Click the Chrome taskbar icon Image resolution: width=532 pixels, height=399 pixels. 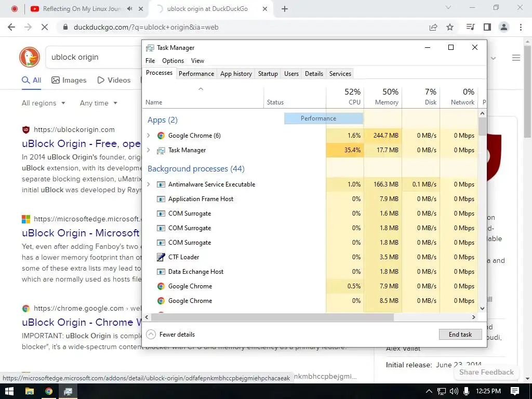pyautogui.click(x=49, y=391)
